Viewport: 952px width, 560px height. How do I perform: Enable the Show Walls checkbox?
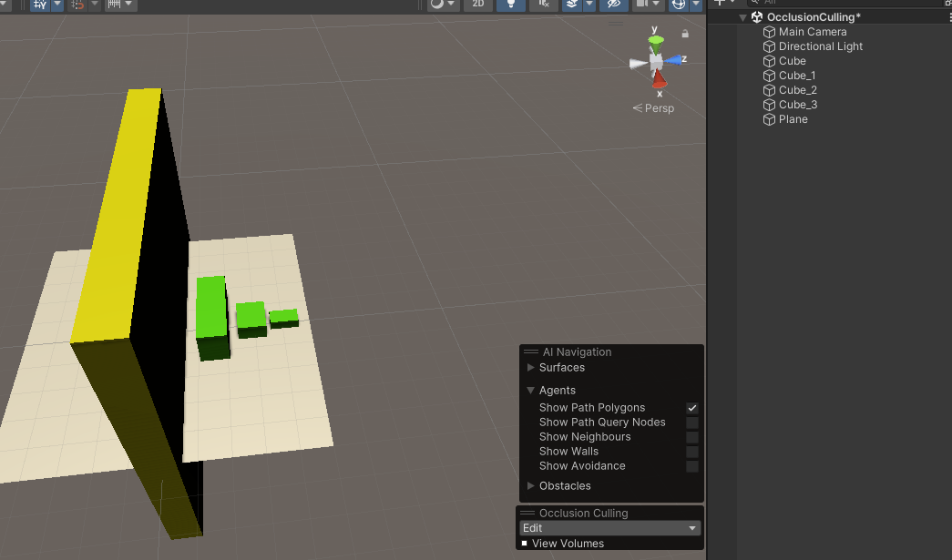pyautogui.click(x=692, y=452)
